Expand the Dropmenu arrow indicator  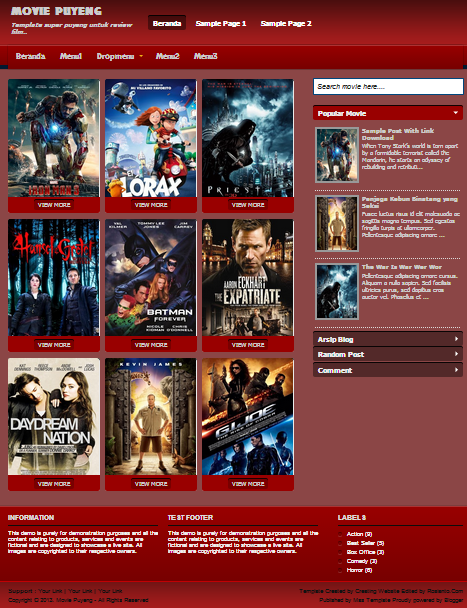(141, 56)
